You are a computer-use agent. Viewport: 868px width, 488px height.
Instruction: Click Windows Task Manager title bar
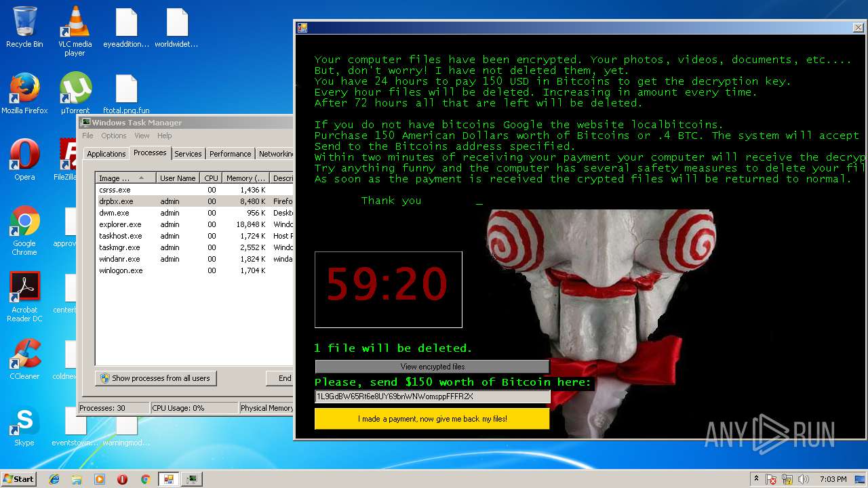(186, 123)
